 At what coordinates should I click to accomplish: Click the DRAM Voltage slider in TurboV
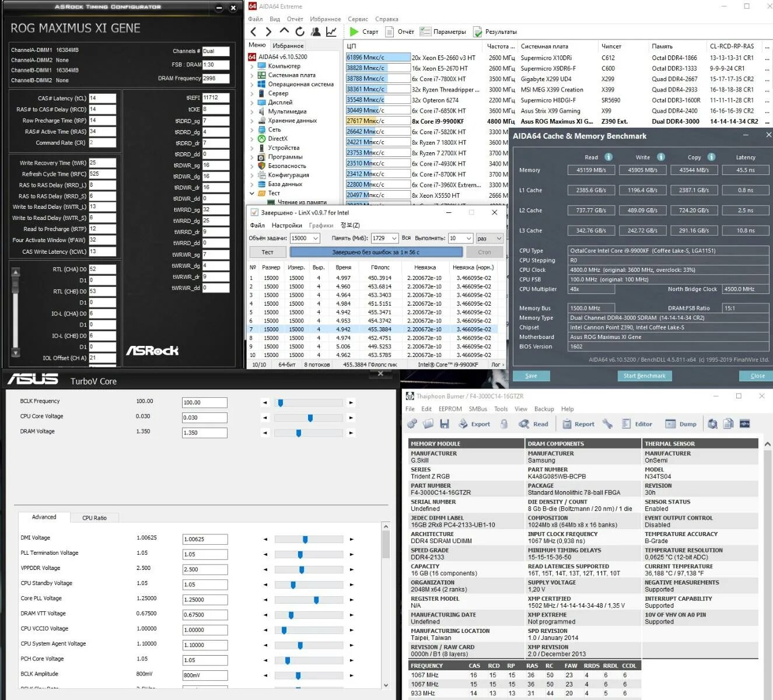point(308,433)
